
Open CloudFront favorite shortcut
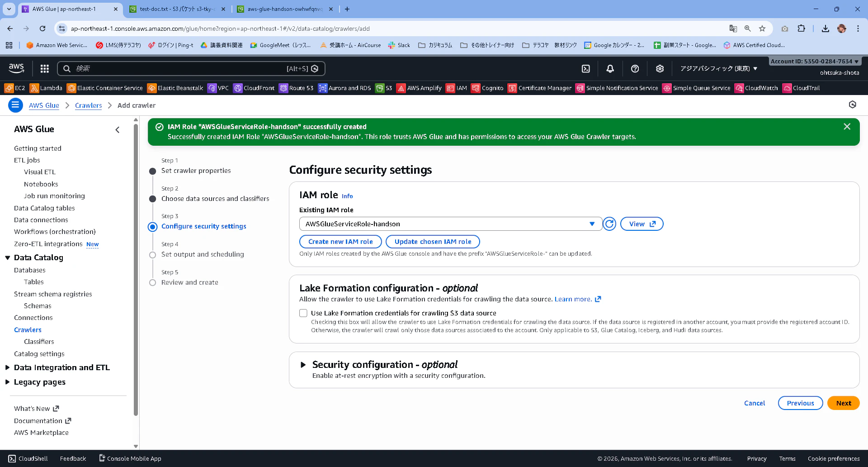tap(254, 88)
